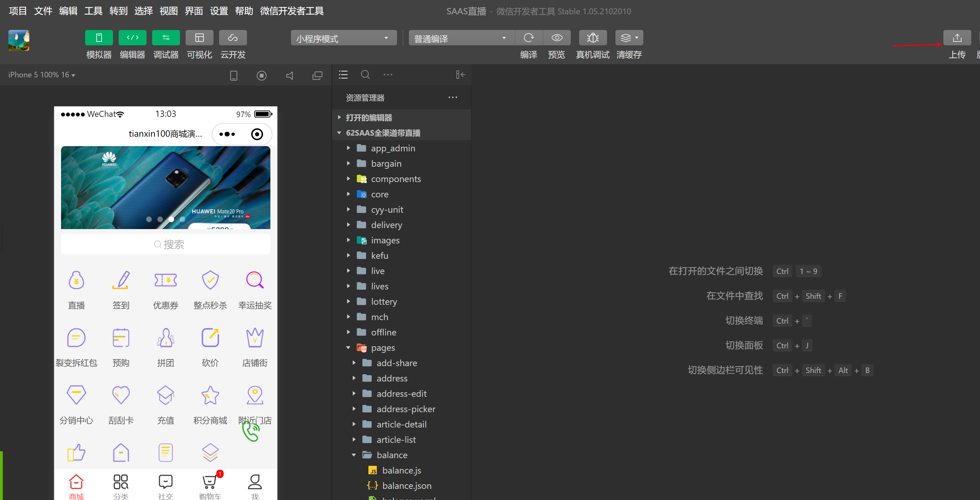Toggle the simulator mute speaker icon
The image size is (980, 500).
point(290,75)
